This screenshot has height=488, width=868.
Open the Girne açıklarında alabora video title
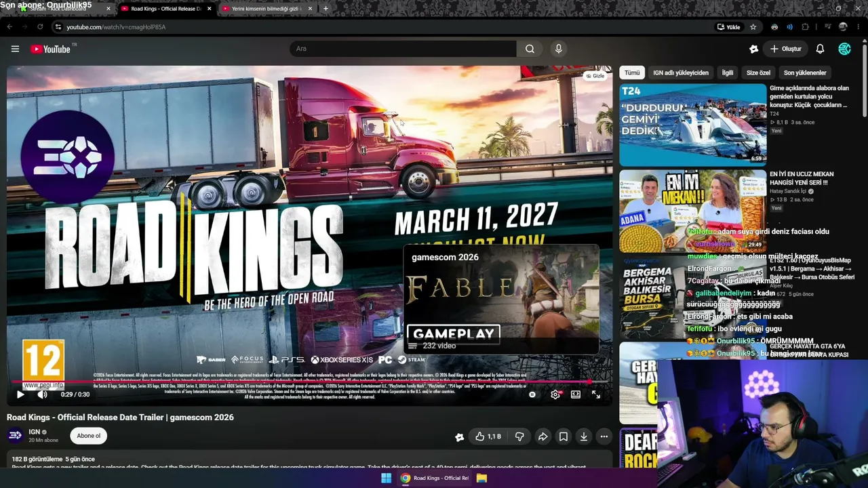pyautogui.click(x=810, y=97)
